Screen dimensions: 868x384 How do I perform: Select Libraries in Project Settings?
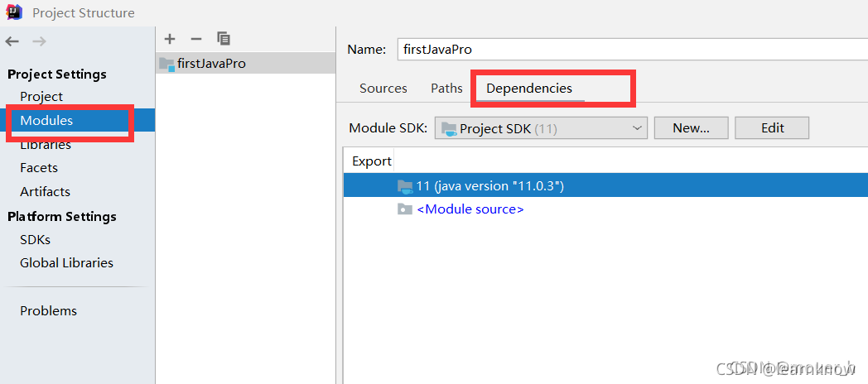pos(46,145)
